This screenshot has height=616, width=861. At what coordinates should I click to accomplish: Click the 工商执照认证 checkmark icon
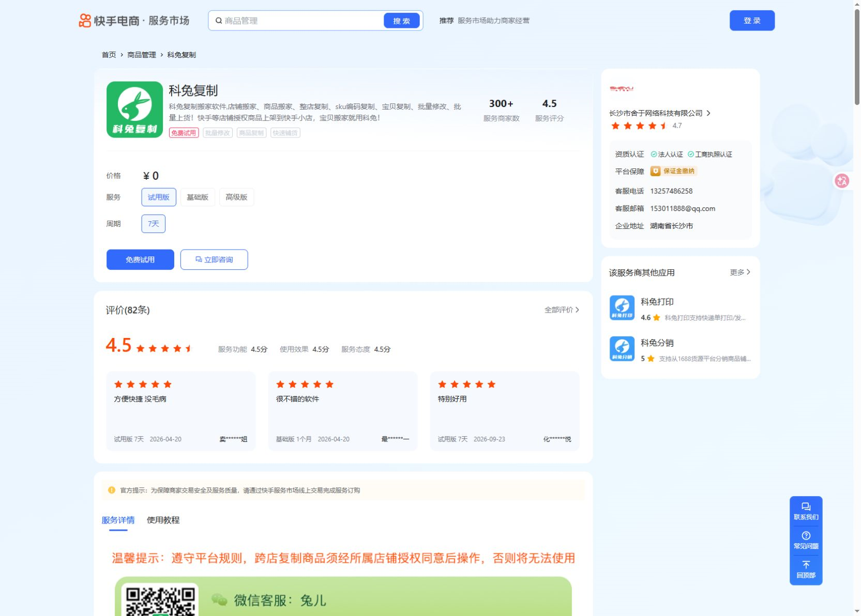(x=691, y=154)
